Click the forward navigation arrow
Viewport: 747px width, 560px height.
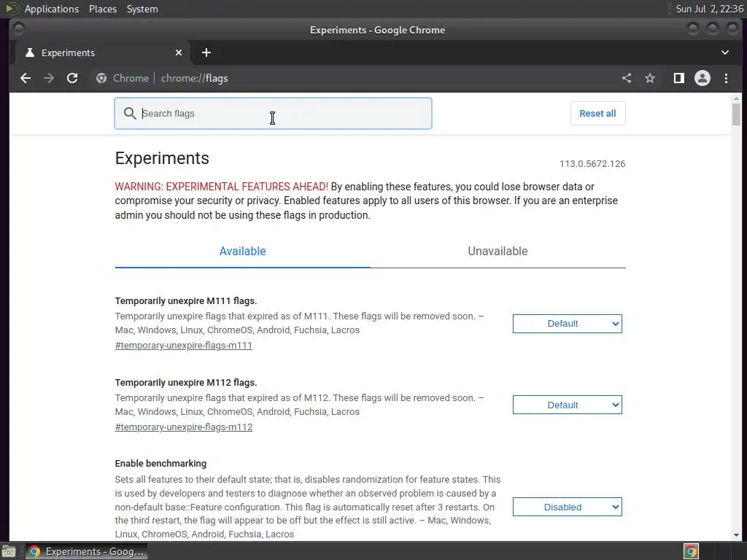pos(49,78)
